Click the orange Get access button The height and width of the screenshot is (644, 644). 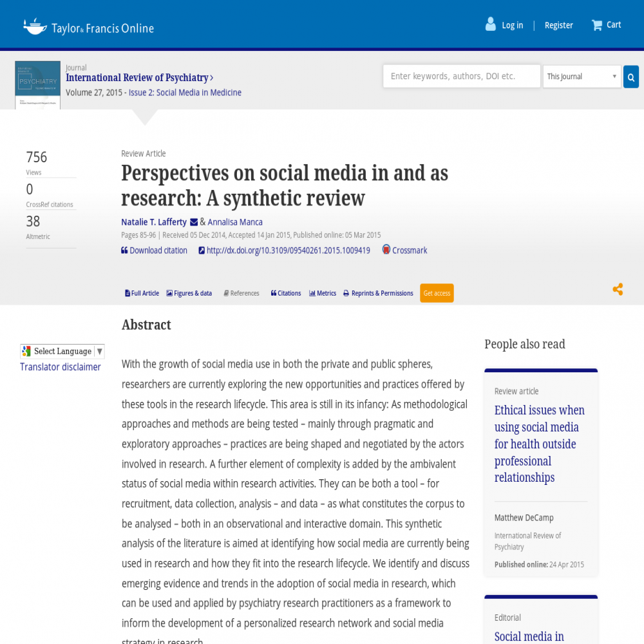coord(437,293)
